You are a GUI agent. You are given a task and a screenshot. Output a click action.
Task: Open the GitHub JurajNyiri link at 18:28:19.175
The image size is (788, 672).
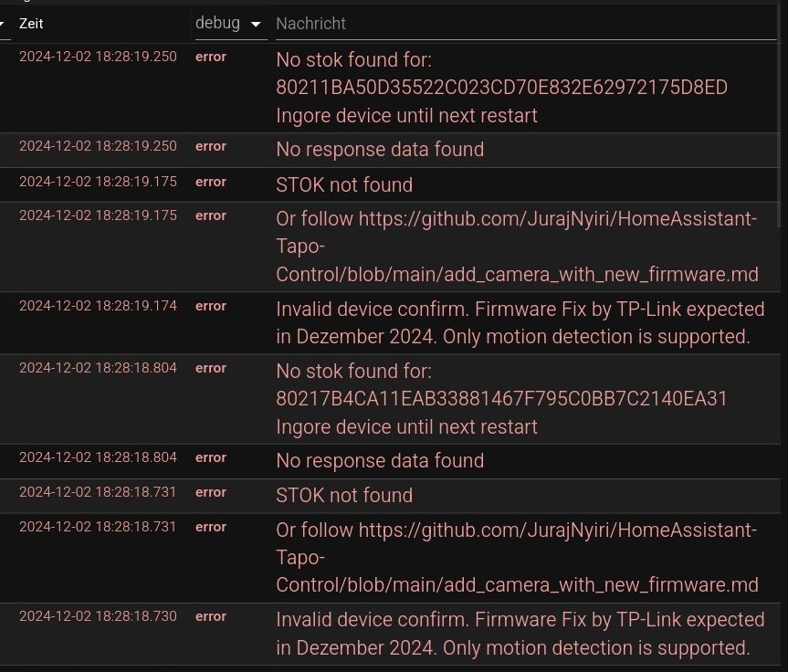(x=517, y=247)
